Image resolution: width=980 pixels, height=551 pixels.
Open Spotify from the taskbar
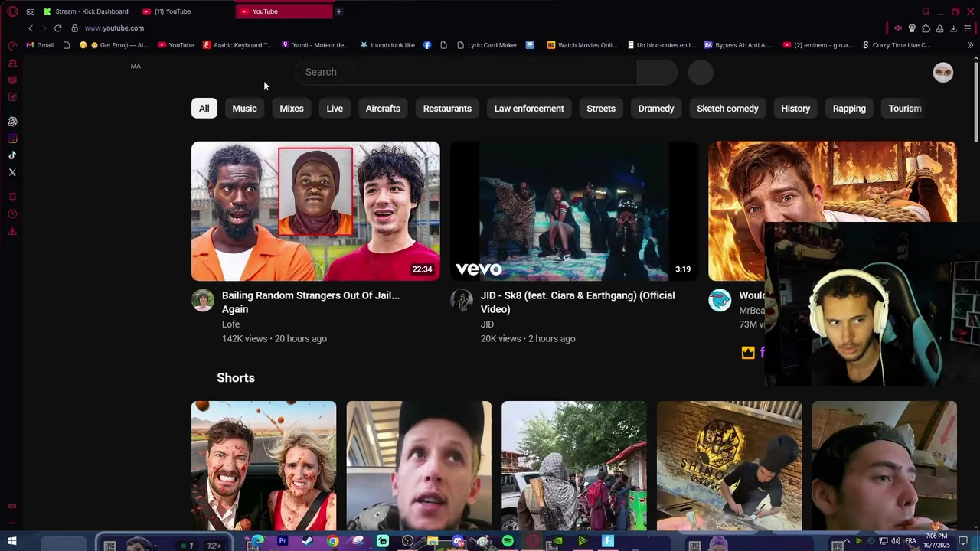508,541
